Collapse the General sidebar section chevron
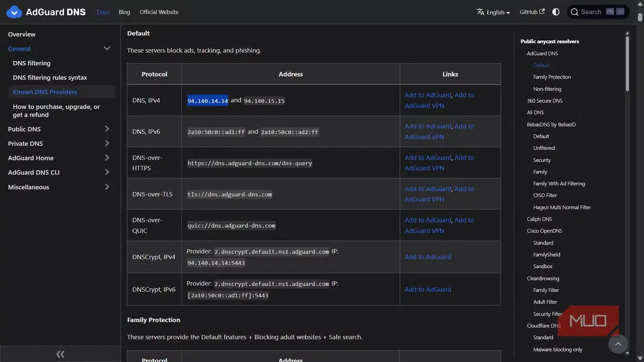This screenshot has height=362, width=644. 107,49
